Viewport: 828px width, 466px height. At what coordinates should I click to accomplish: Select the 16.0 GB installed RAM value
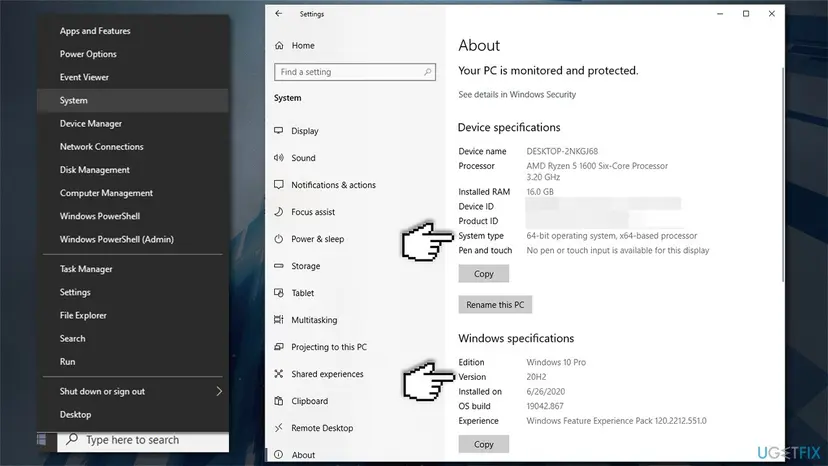pos(540,192)
